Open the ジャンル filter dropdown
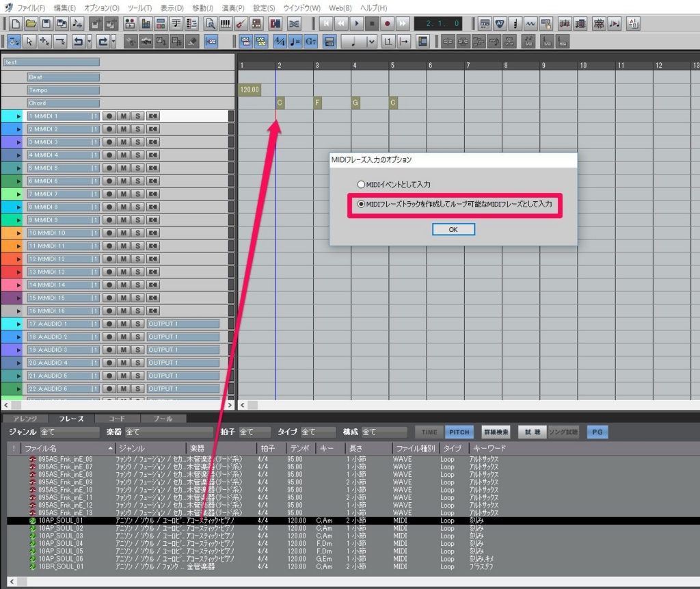The width and height of the screenshot is (700, 589). pyautogui.click(x=70, y=432)
